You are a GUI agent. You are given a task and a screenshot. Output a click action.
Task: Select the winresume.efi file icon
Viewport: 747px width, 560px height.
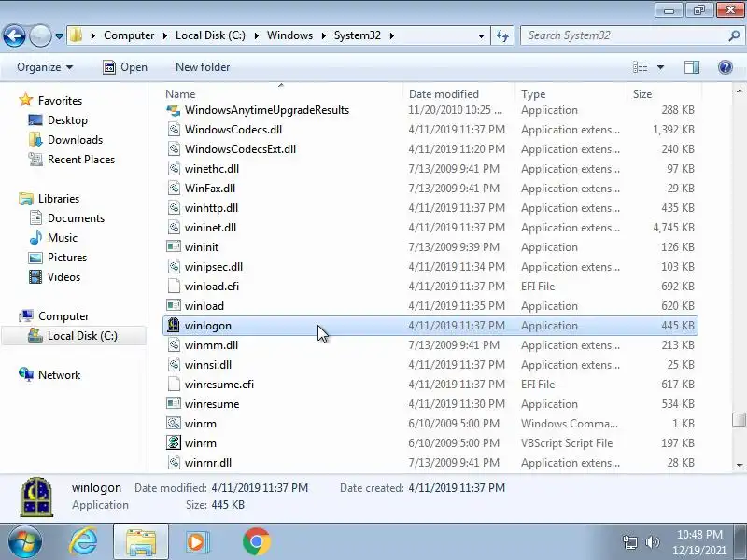point(174,385)
